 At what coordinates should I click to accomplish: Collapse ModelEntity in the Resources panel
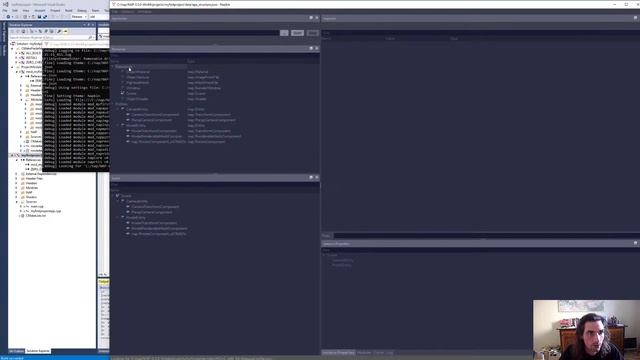[118, 125]
